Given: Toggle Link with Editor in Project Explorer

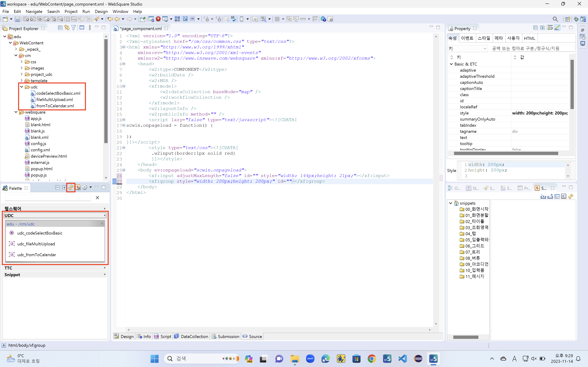Looking at the screenshot, I should pos(66,28).
